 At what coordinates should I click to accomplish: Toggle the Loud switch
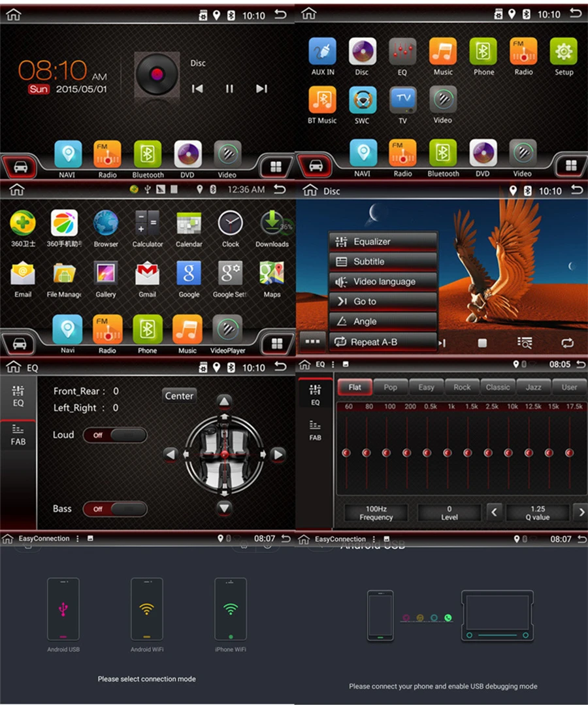click(x=115, y=435)
